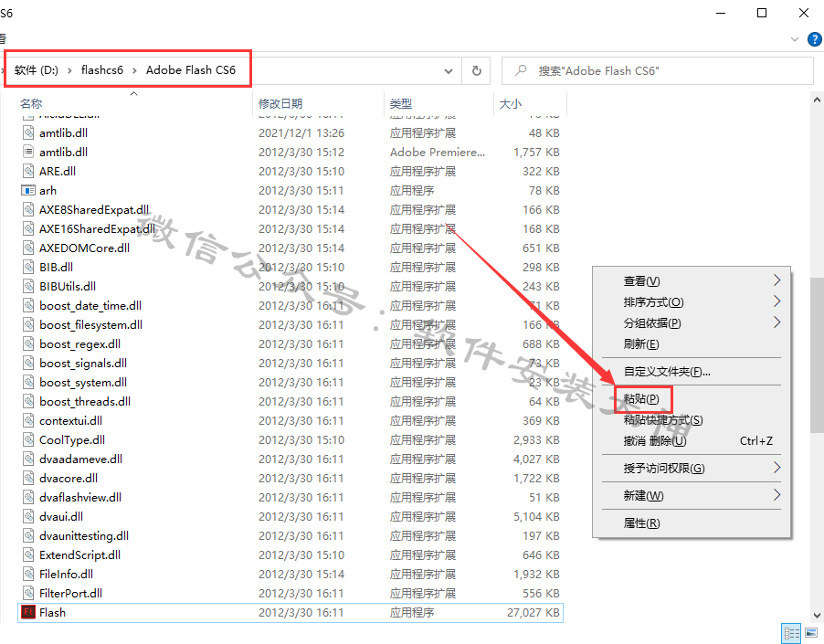This screenshot has height=644, width=824.
Task: Focus the 搜索"Adobe Flash CS6" search field
Action: pyautogui.click(x=658, y=71)
